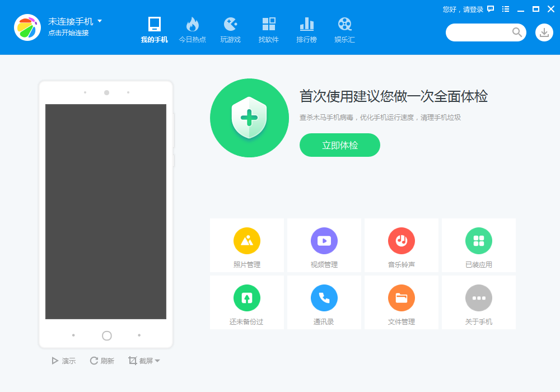Start 立即体检 checkup
The image size is (560, 392).
340,145
